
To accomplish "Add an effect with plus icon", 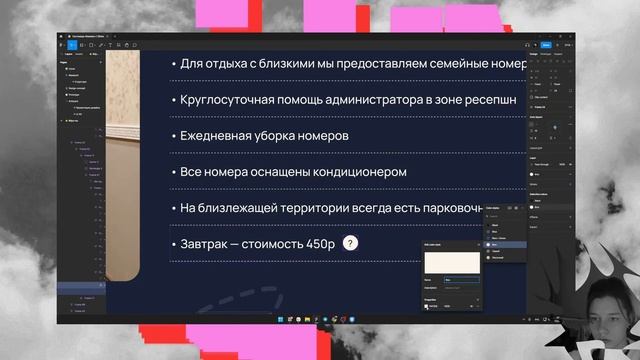I will (570, 217).
